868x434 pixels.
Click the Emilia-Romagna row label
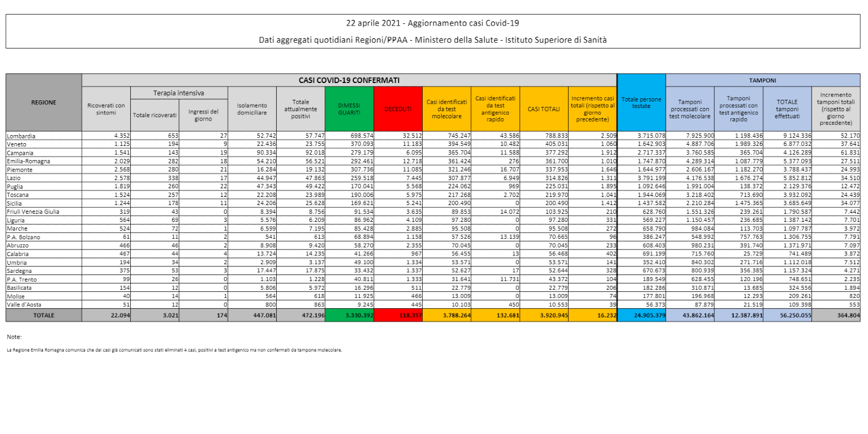(29, 161)
